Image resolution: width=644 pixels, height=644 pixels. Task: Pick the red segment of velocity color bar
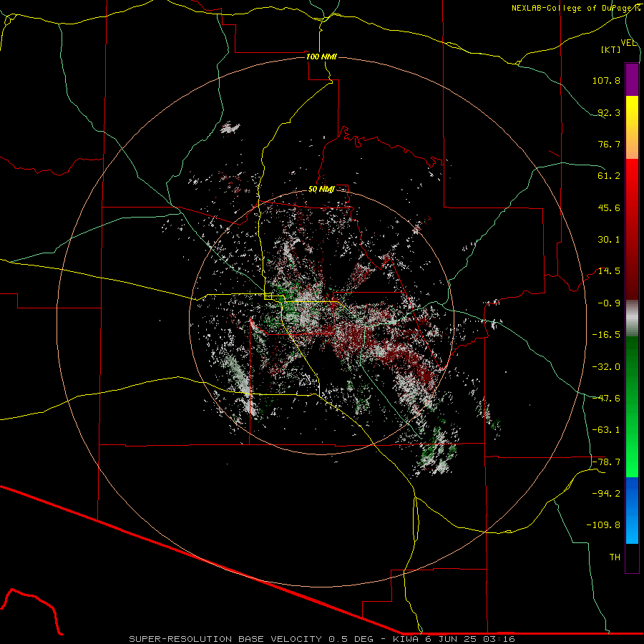tap(632, 229)
